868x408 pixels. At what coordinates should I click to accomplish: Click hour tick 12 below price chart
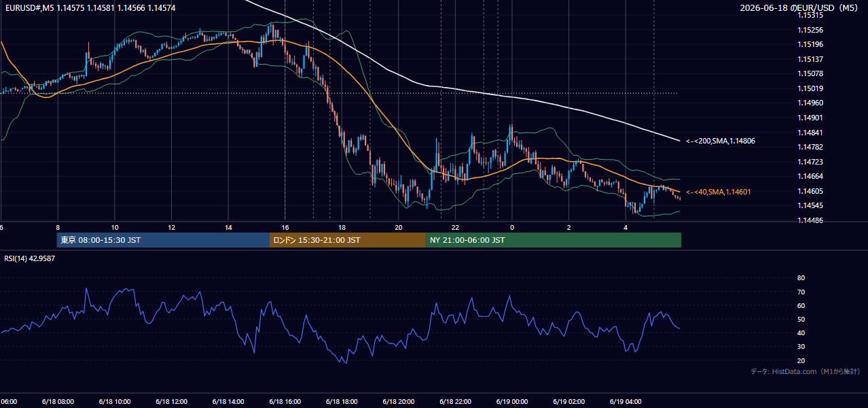point(171,227)
